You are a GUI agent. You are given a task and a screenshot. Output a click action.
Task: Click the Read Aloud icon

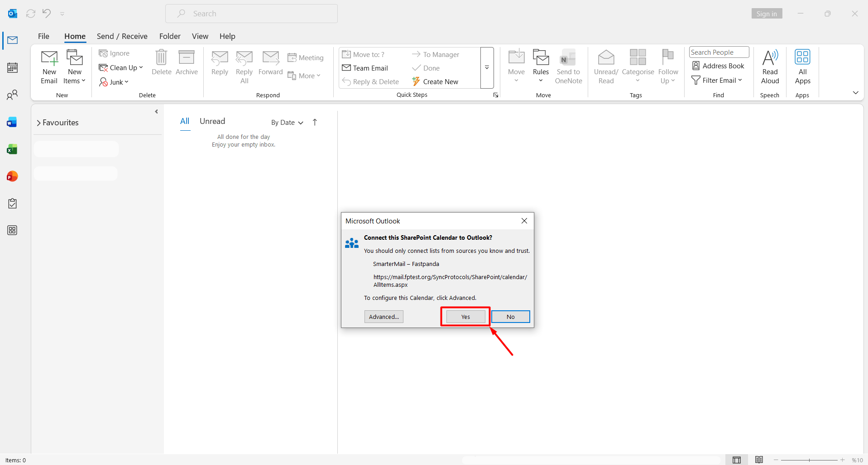[x=770, y=66]
